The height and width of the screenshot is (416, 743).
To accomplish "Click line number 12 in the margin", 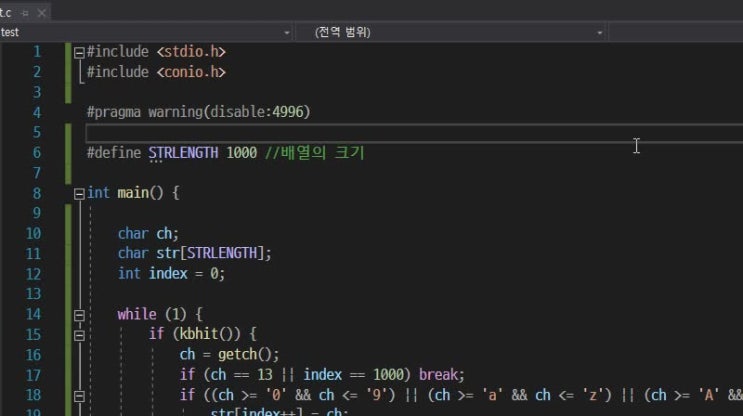I will pyautogui.click(x=33, y=274).
